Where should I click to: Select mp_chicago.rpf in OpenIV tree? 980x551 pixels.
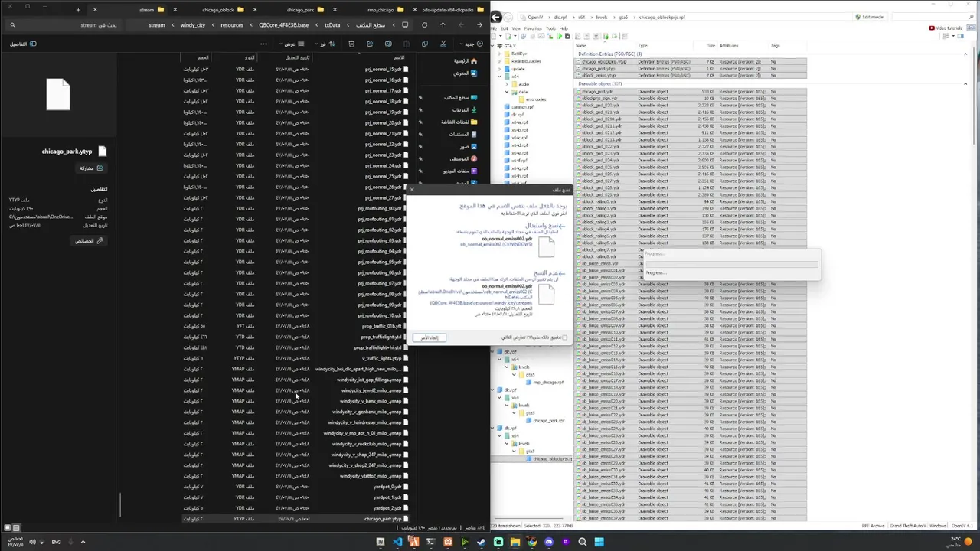[547, 382]
